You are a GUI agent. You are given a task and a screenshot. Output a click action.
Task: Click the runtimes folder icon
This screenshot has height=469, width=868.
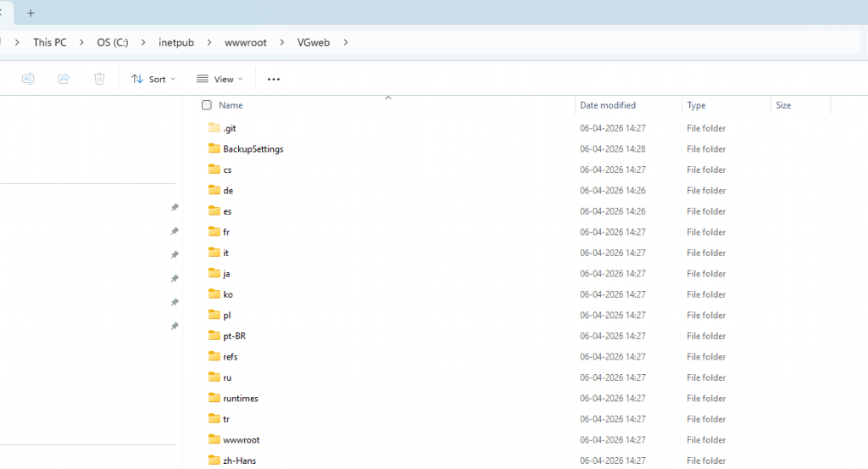click(214, 399)
